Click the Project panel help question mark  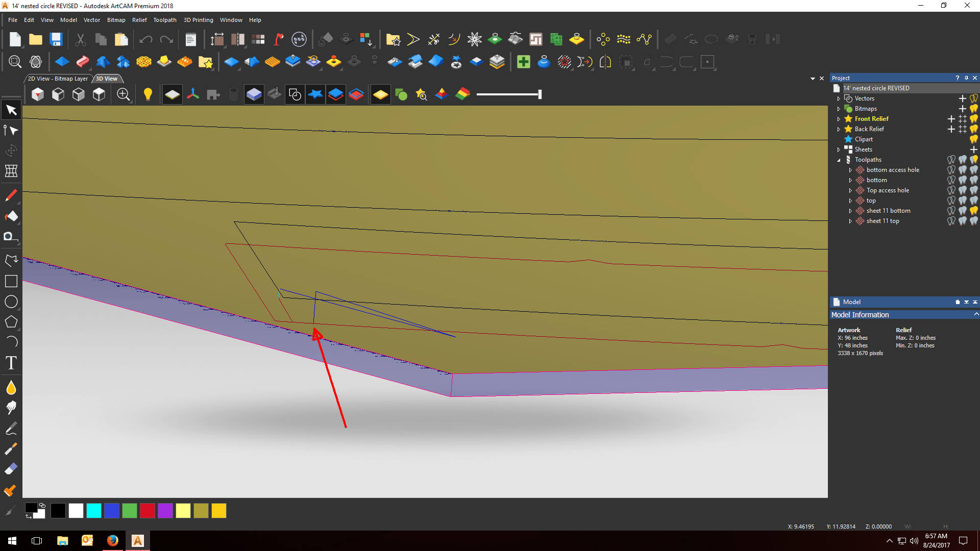pyautogui.click(x=958, y=78)
